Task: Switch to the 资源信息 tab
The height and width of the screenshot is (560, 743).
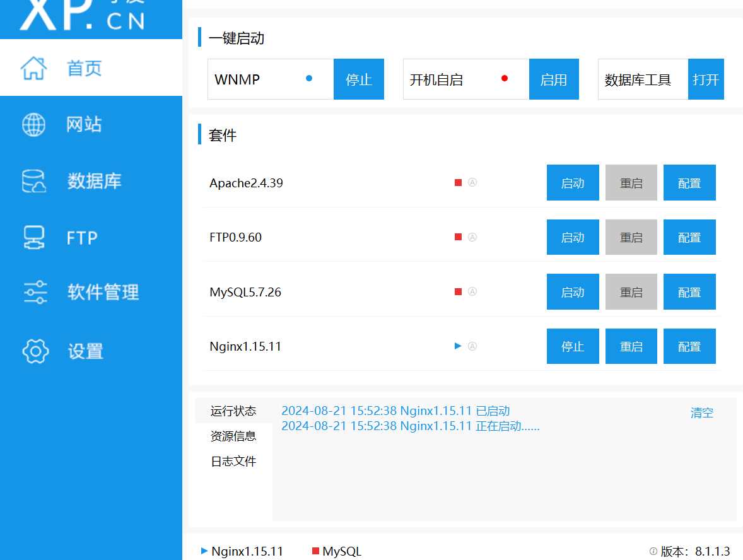Action: (233, 436)
